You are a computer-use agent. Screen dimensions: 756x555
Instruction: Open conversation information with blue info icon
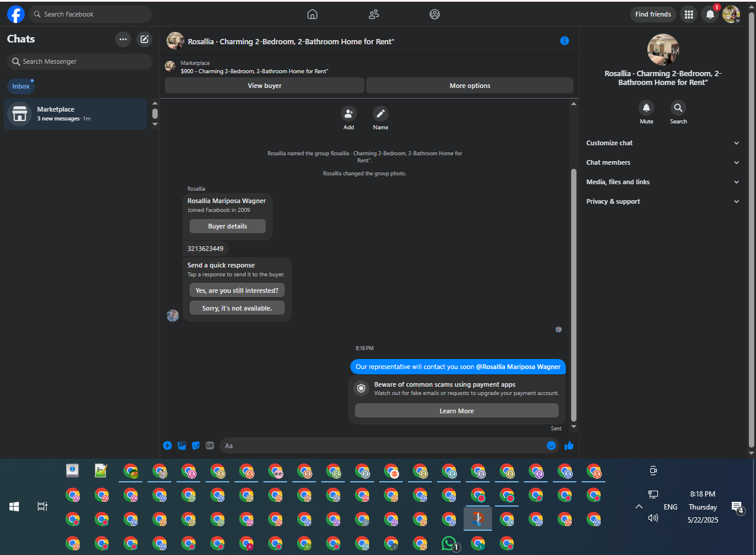click(x=565, y=41)
